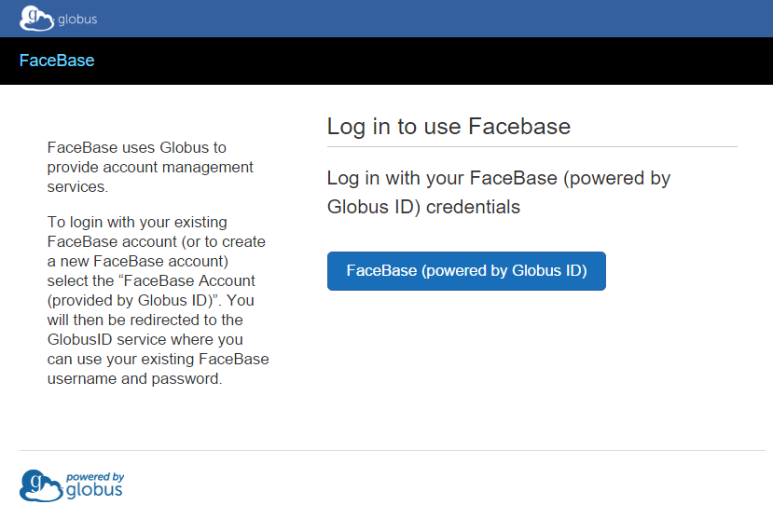Click the "provide account management" text line
Viewport: 773px width, 532px height.
click(150, 168)
